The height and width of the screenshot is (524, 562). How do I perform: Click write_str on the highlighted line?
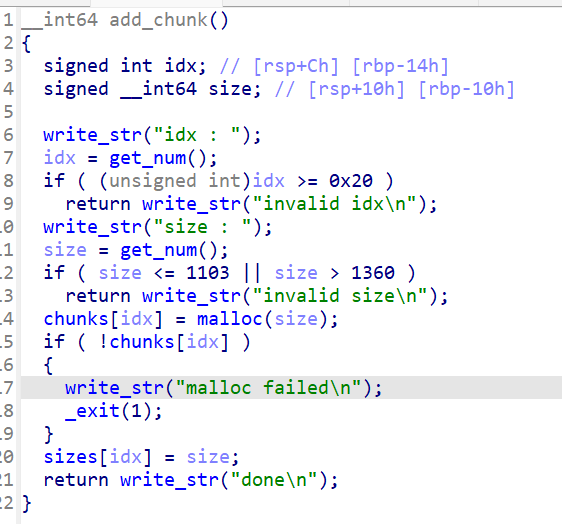114,388
